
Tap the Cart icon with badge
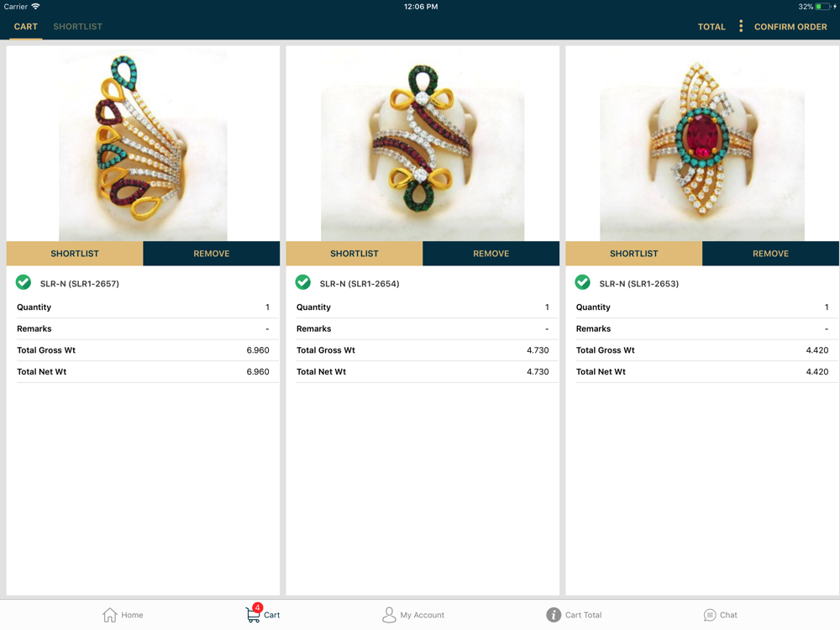click(254, 613)
